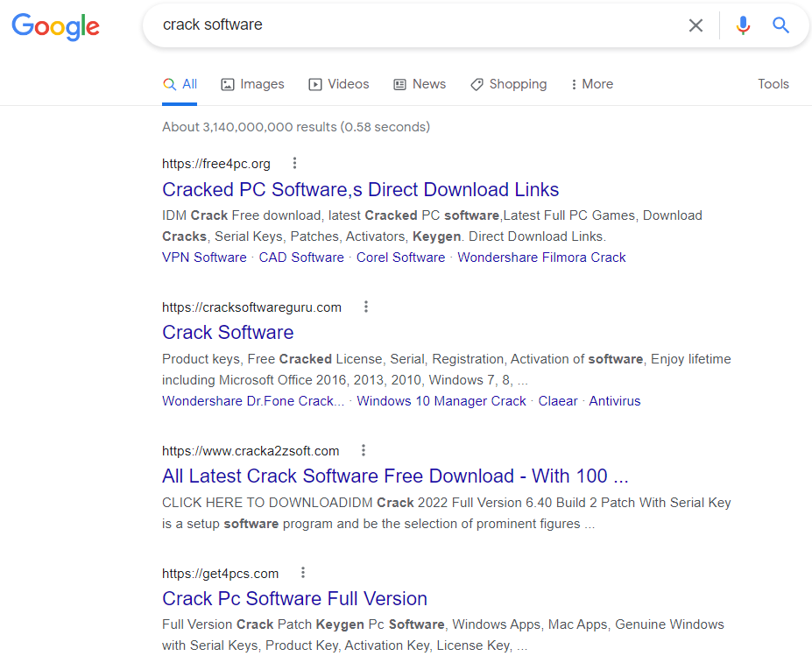Switch to the Videos tab
812x663 pixels.
point(339,84)
